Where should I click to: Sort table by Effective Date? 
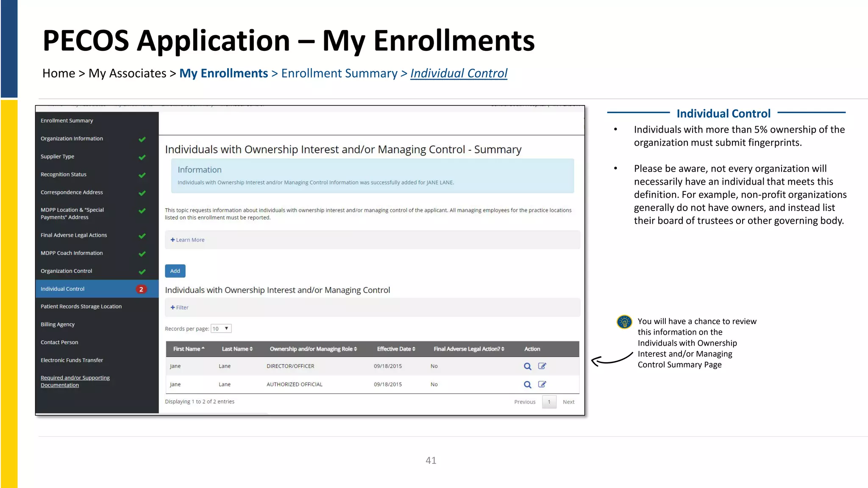tap(396, 349)
